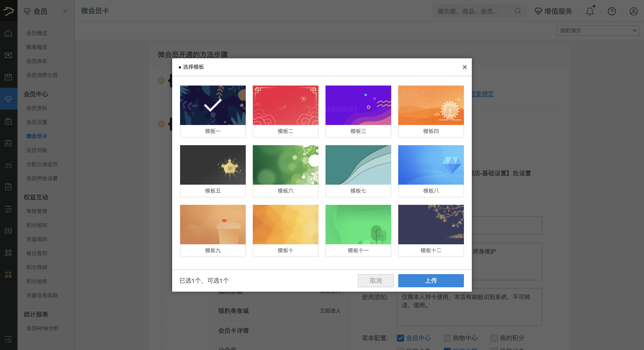Open 会员RFM分析 menu item
This screenshot has height=350, width=644.
[x=42, y=328]
